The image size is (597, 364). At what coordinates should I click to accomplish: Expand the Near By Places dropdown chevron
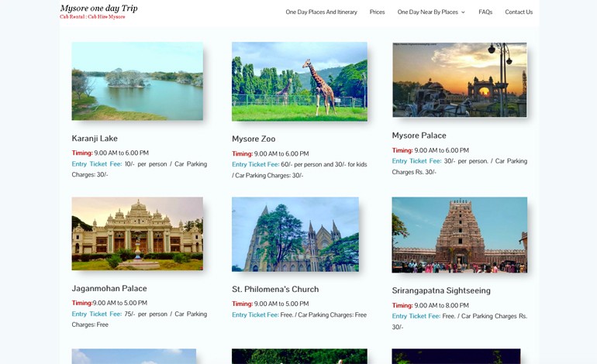(463, 12)
